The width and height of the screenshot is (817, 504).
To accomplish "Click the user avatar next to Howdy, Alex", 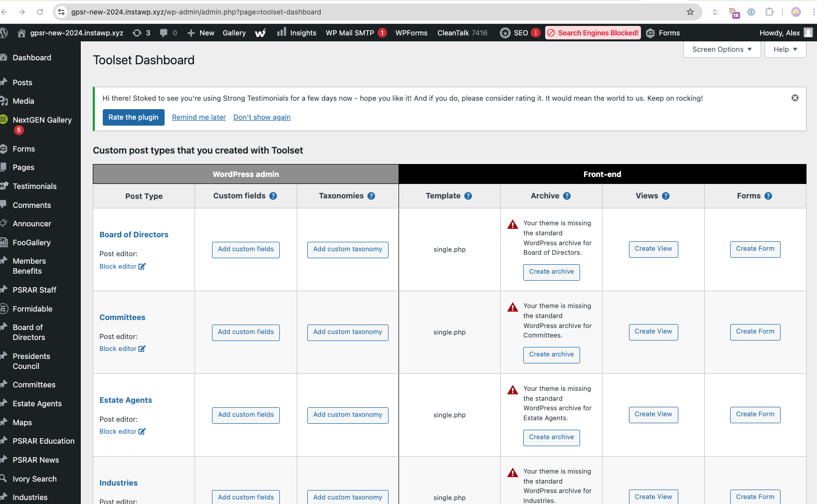I will (x=809, y=32).
